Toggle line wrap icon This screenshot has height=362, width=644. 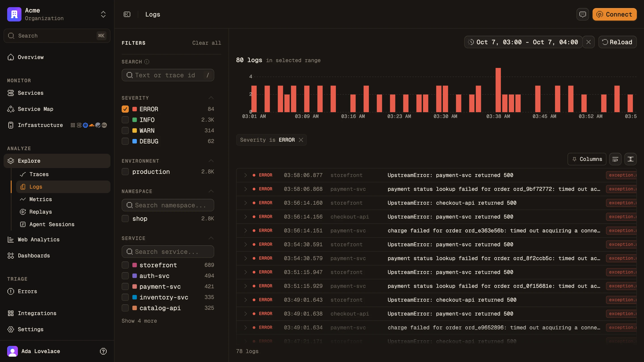coord(615,159)
